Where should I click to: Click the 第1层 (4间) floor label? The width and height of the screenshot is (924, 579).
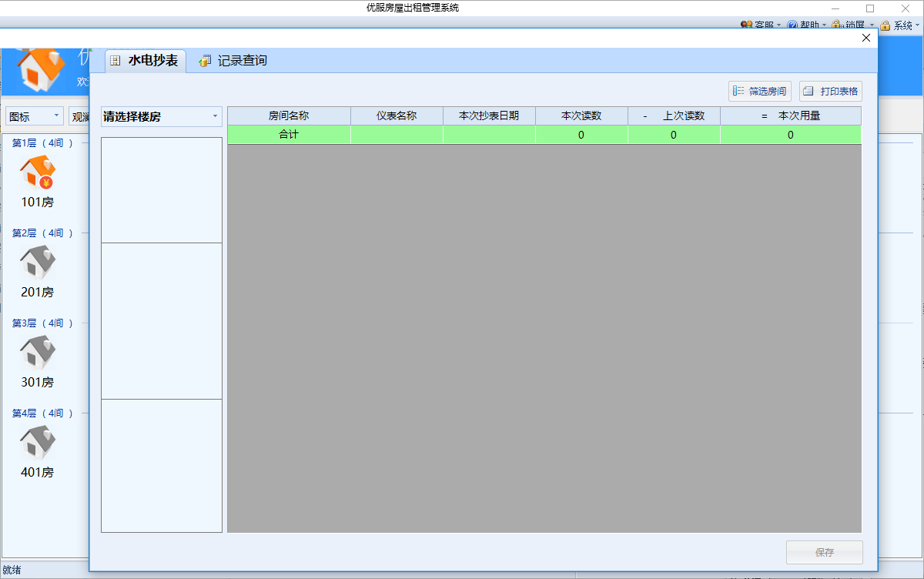coord(42,142)
